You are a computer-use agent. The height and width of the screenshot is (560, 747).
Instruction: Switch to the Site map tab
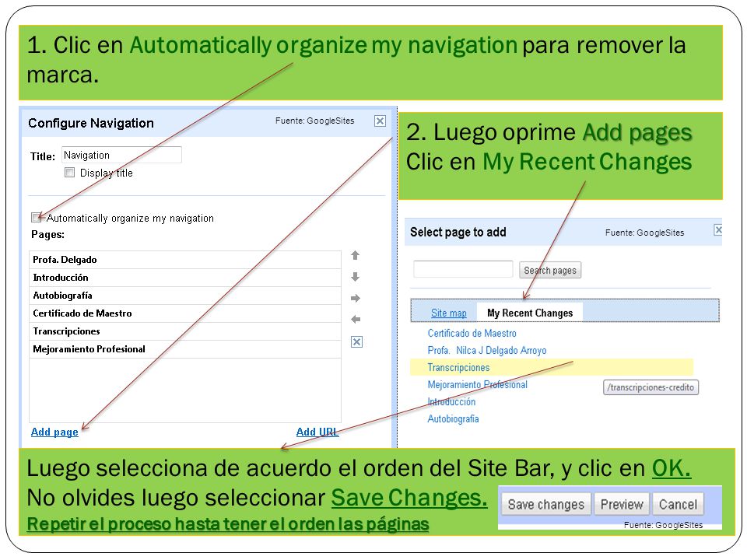[449, 313]
